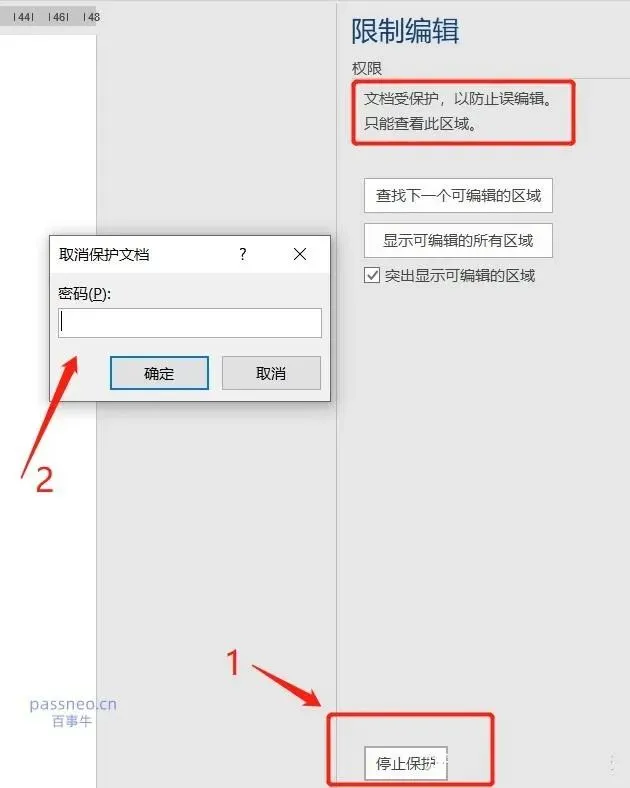Image resolution: width=630 pixels, height=788 pixels.
Task: Cancel the dialog via 取消 button
Action: click(x=271, y=373)
